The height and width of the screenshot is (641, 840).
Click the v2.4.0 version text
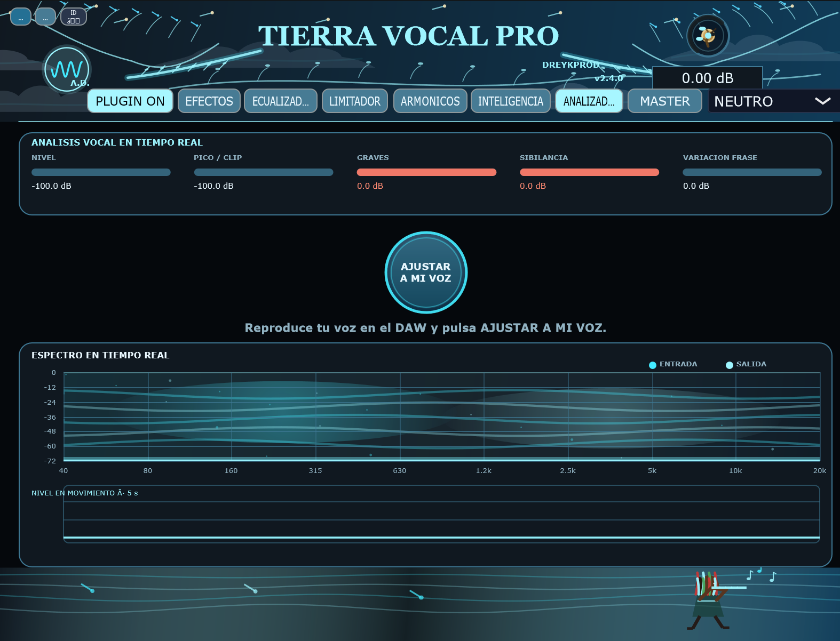(608, 78)
